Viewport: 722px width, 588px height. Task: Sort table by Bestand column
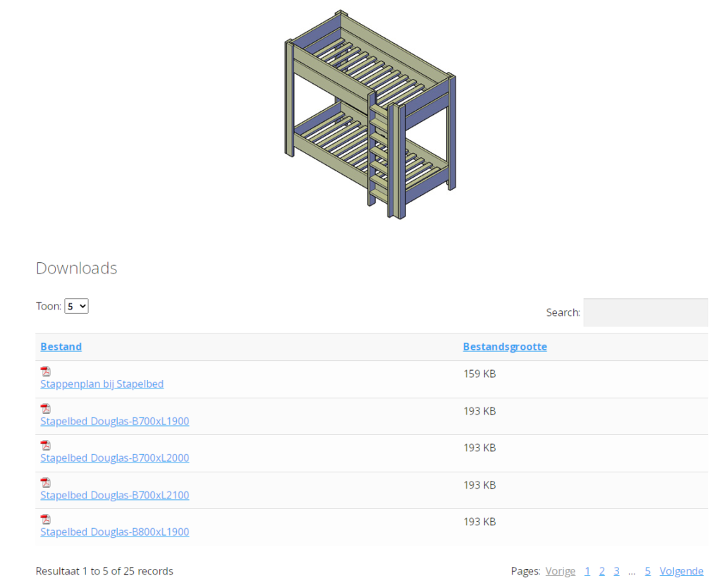click(61, 347)
